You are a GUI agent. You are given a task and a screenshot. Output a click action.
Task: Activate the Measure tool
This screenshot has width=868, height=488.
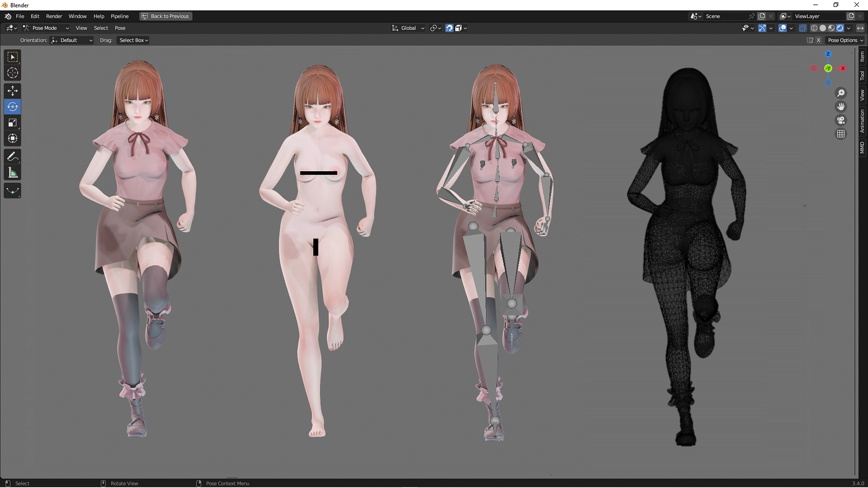tap(12, 172)
